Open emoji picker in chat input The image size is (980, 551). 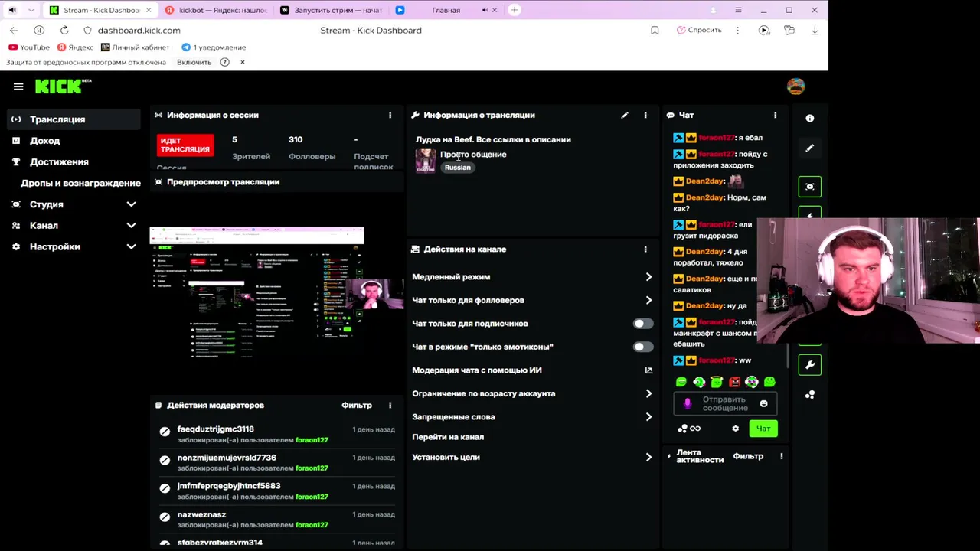click(x=763, y=403)
